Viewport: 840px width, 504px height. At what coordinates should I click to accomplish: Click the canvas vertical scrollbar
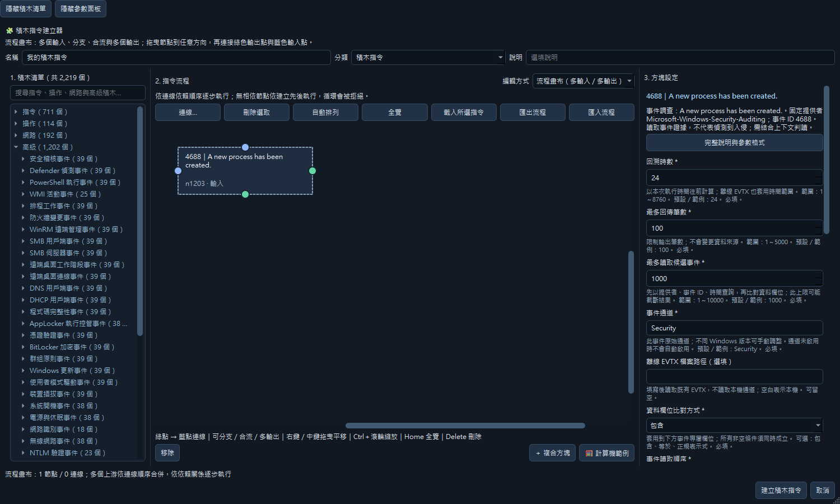[631, 323]
